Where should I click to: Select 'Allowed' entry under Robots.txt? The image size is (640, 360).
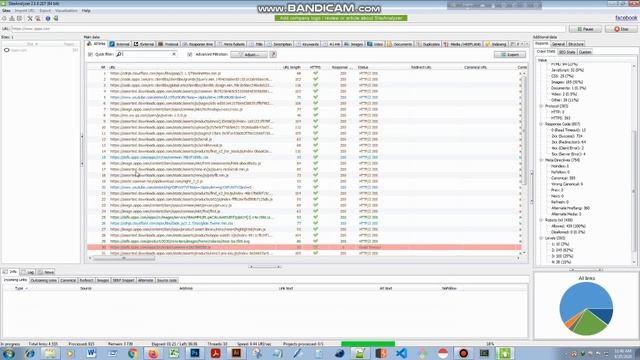tap(568, 226)
